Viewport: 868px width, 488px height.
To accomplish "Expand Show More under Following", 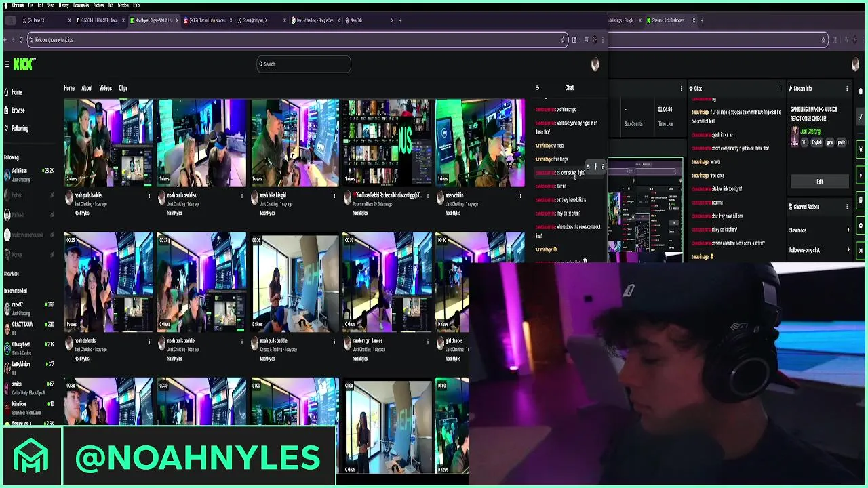I will tap(12, 274).
